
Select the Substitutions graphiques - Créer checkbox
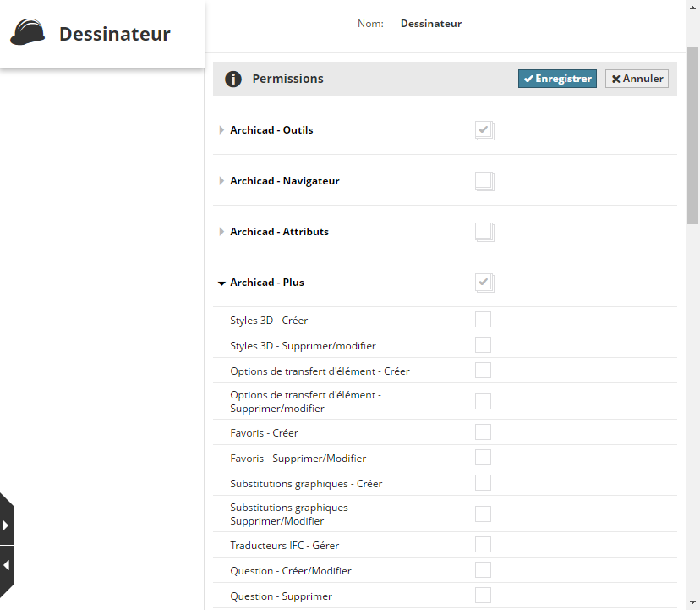[483, 483]
